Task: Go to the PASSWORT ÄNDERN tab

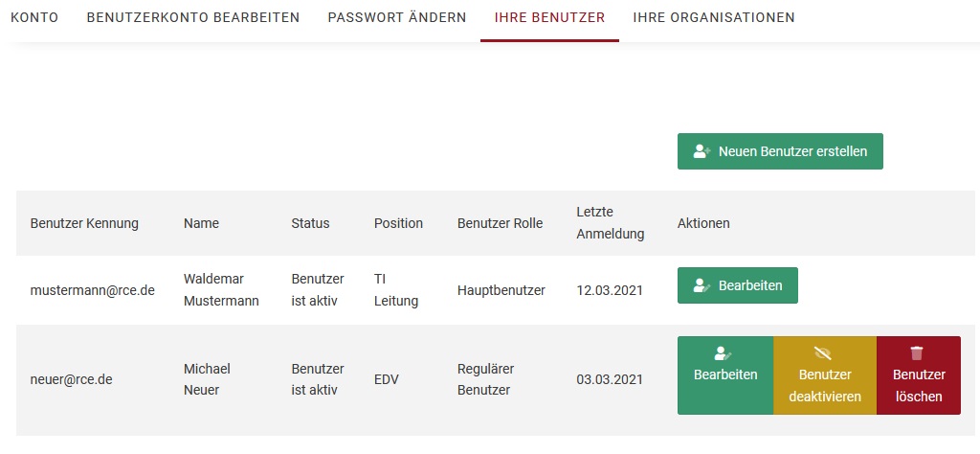Action: click(x=396, y=18)
